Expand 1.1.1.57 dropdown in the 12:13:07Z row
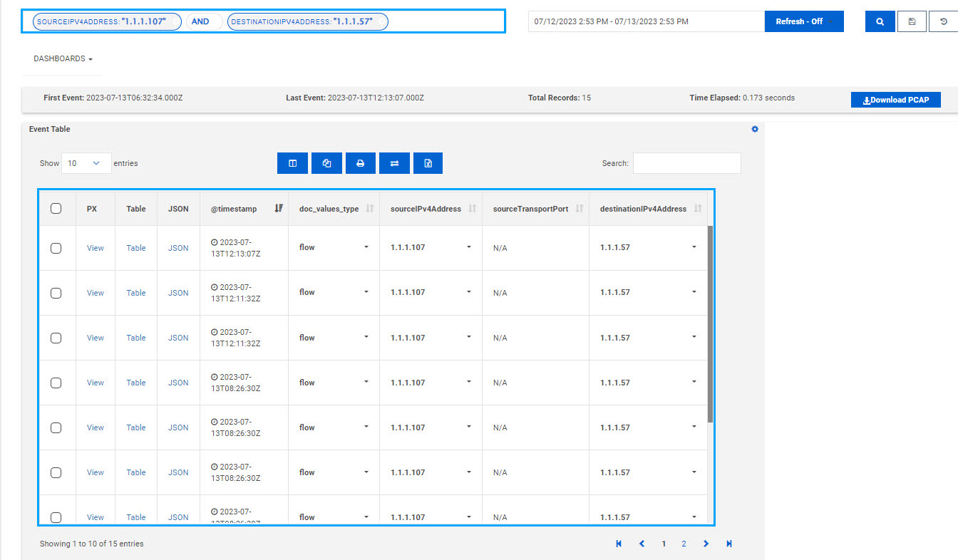The width and height of the screenshot is (958, 560). 694,247
